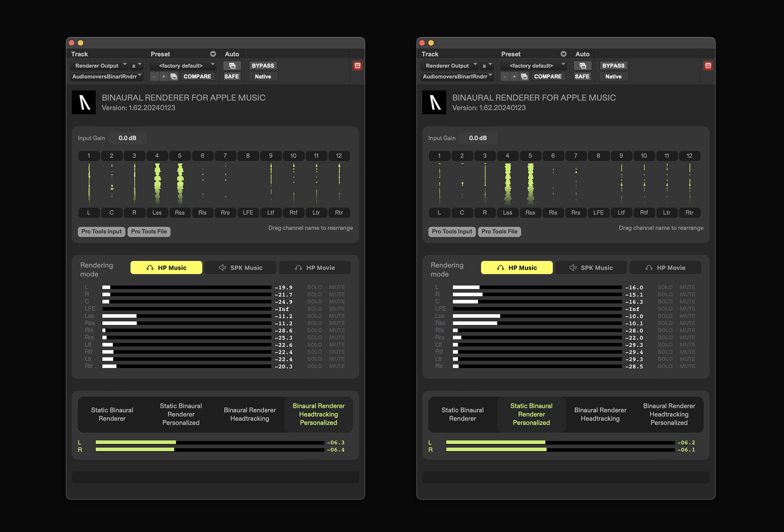Click Pro Tools Input in right window
The image size is (784, 532).
tap(452, 232)
